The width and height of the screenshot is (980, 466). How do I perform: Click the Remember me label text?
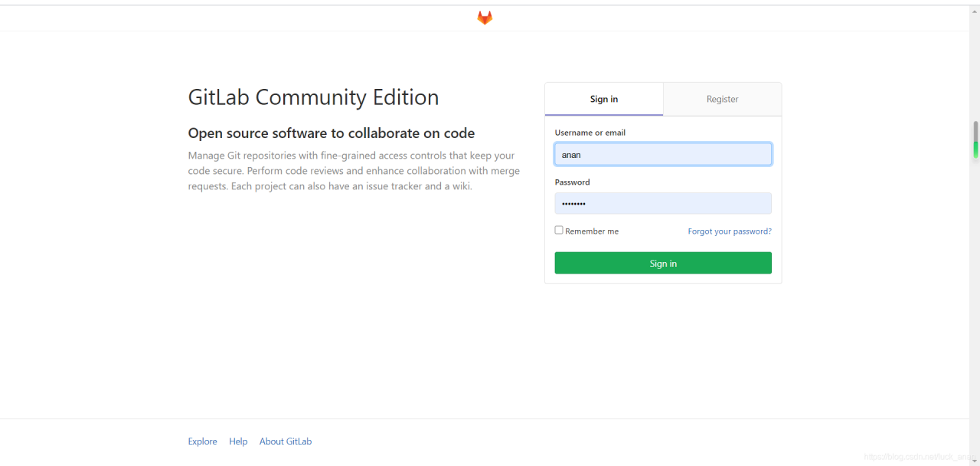592,231
